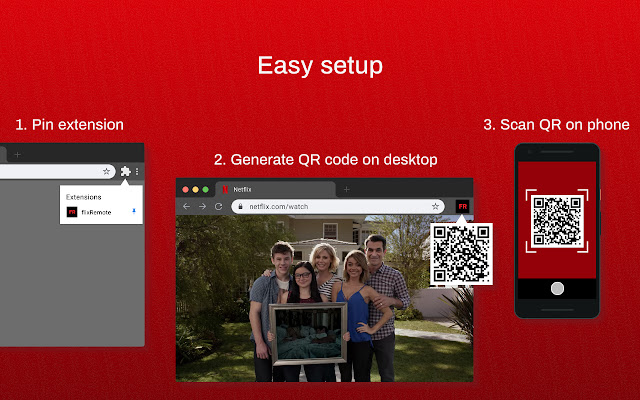Open the three-dot browser menu in left window
The image size is (640, 400).
(137, 171)
